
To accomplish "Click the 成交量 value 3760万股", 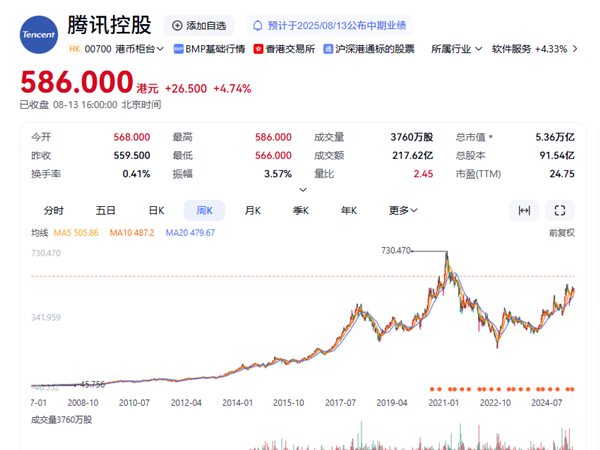I will pyautogui.click(x=412, y=137).
